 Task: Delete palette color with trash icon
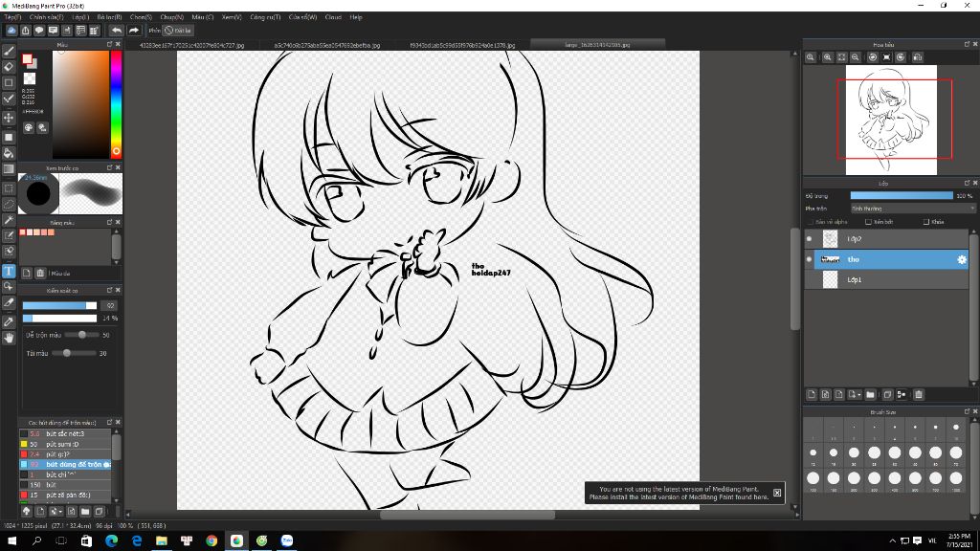tap(40, 273)
